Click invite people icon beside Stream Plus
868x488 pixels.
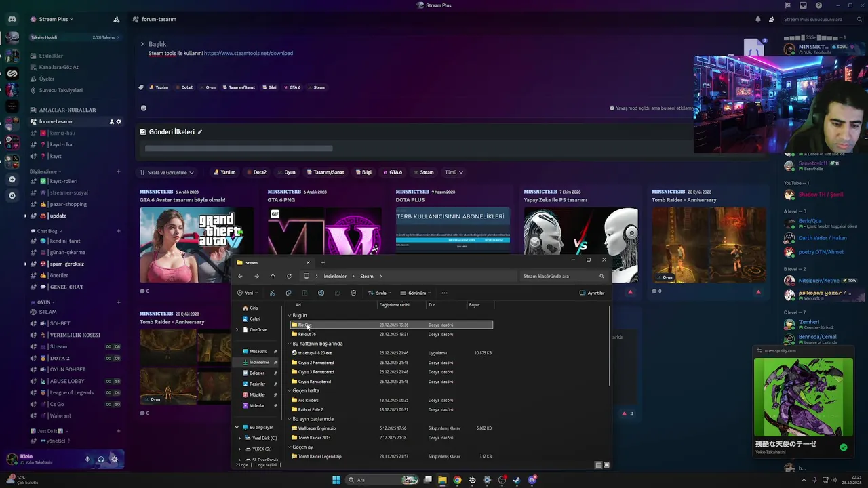tap(116, 19)
